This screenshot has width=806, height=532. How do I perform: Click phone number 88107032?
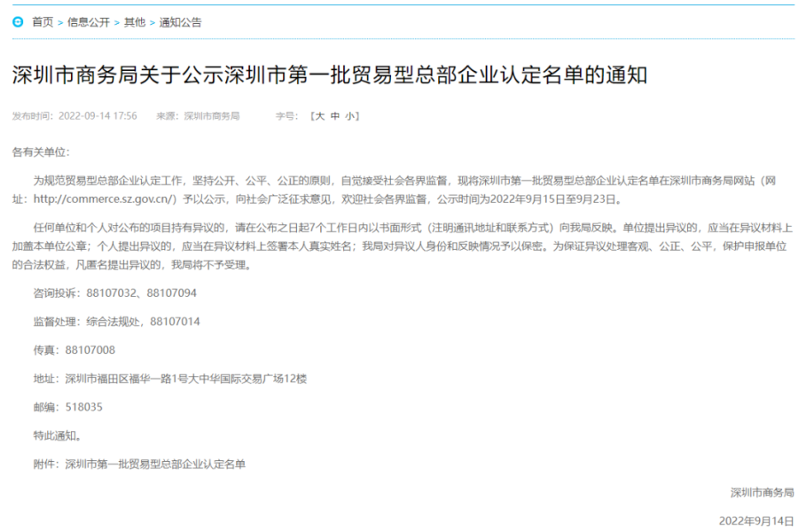coord(111,293)
